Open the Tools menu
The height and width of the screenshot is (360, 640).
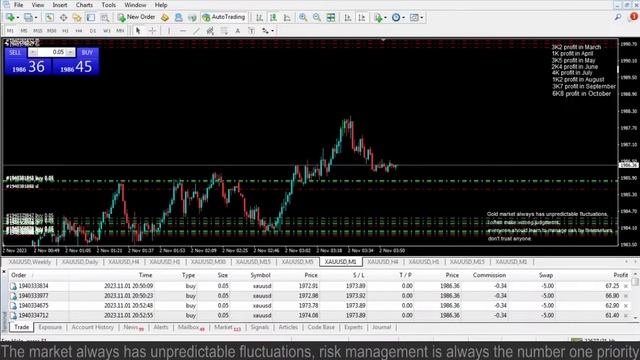pos(109,5)
